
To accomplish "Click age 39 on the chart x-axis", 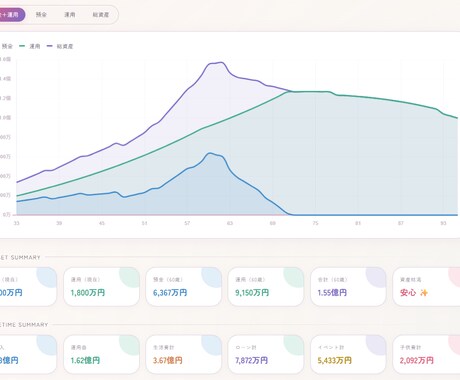I will point(59,223).
